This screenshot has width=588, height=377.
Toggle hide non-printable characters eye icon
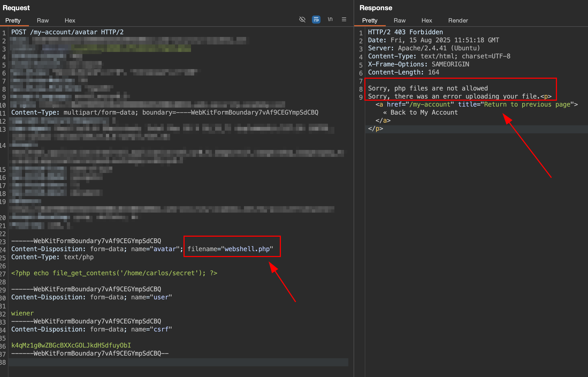click(x=302, y=19)
